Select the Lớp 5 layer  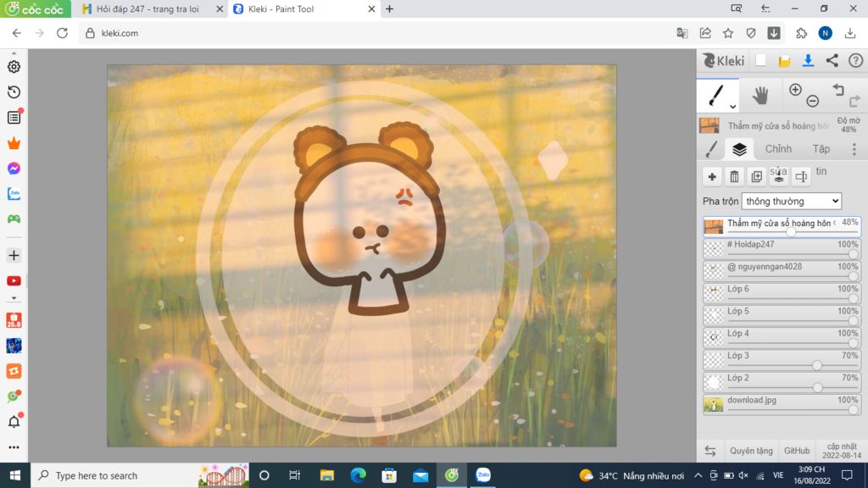click(782, 315)
